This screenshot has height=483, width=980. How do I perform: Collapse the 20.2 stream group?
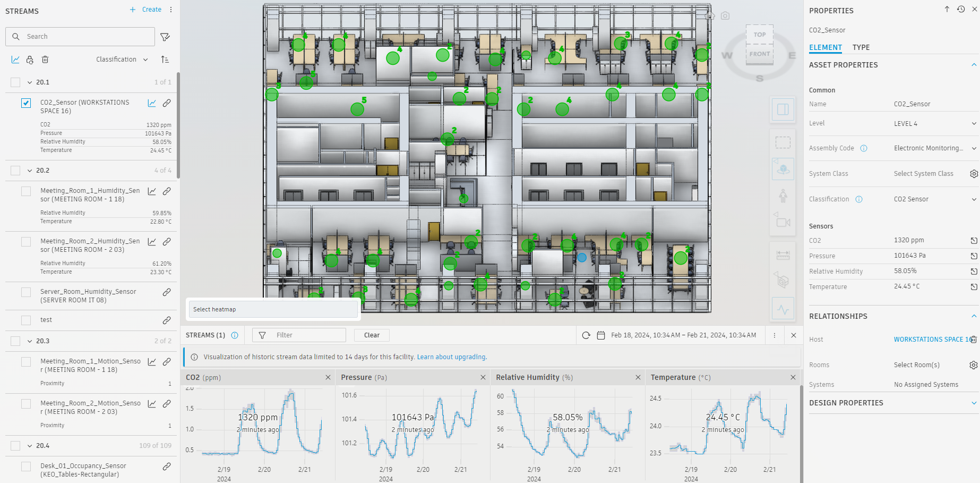(x=30, y=171)
